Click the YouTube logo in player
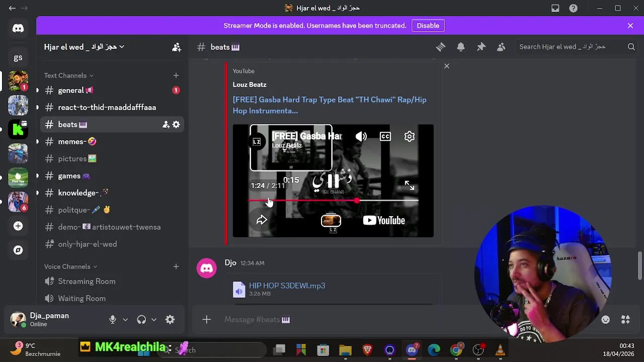Screen dimensions: 644x362 pos(384,220)
